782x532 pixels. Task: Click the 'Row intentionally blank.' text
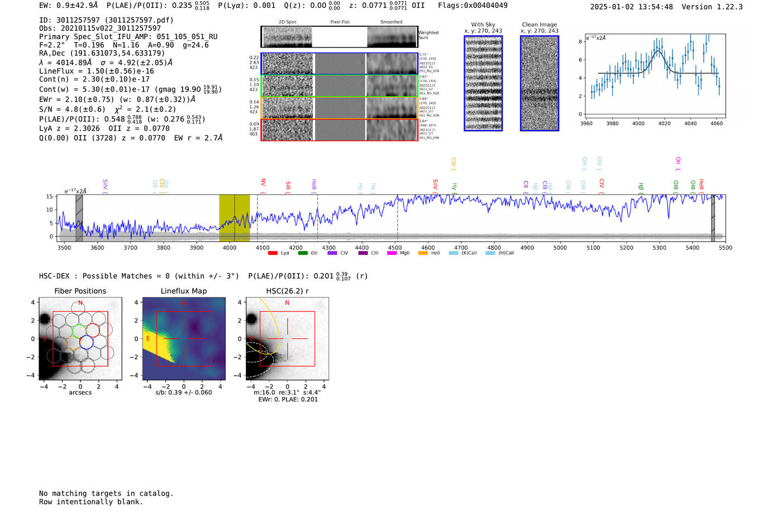click(91, 502)
